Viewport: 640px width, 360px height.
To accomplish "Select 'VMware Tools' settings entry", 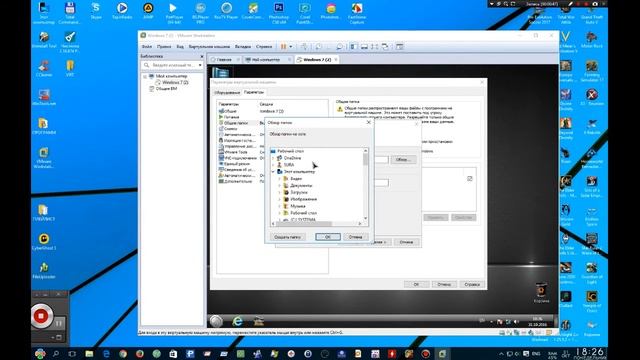I will (236, 152).
